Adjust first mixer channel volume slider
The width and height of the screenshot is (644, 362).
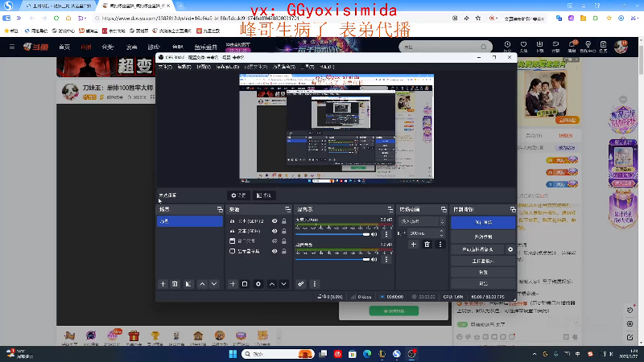332,234
